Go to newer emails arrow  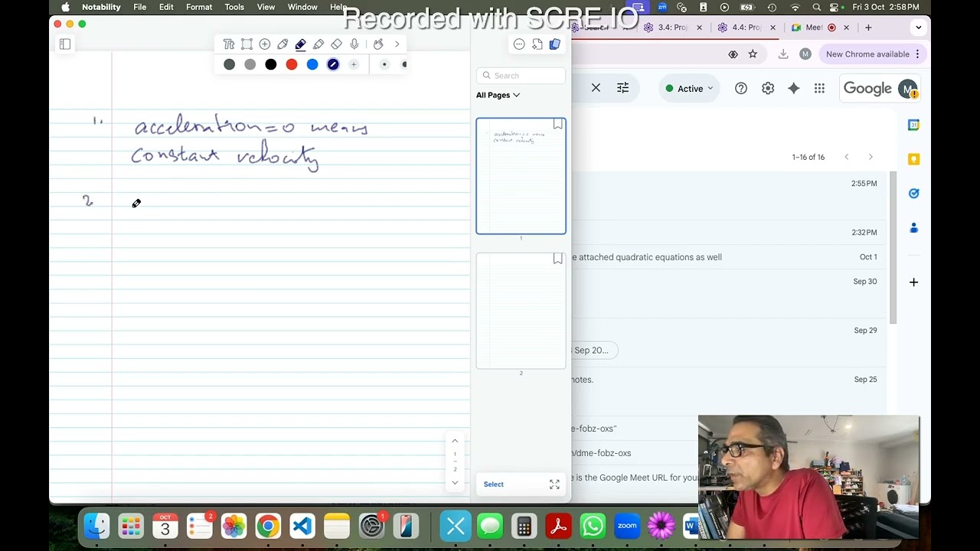846,157
